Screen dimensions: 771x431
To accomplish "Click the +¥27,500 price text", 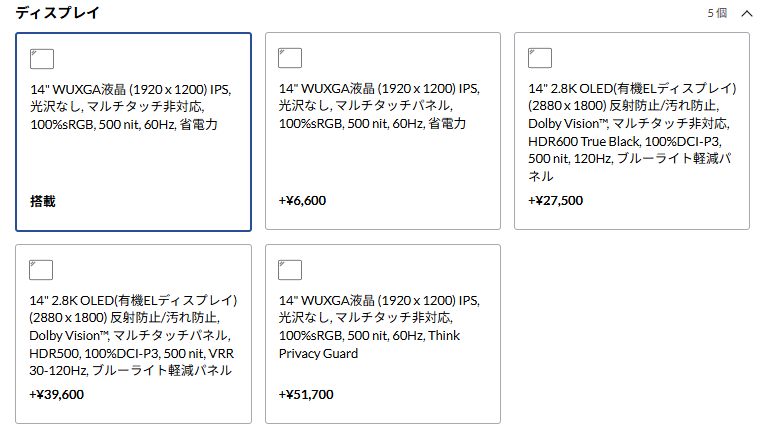I will pyautogui.click(x=556, y=201).
